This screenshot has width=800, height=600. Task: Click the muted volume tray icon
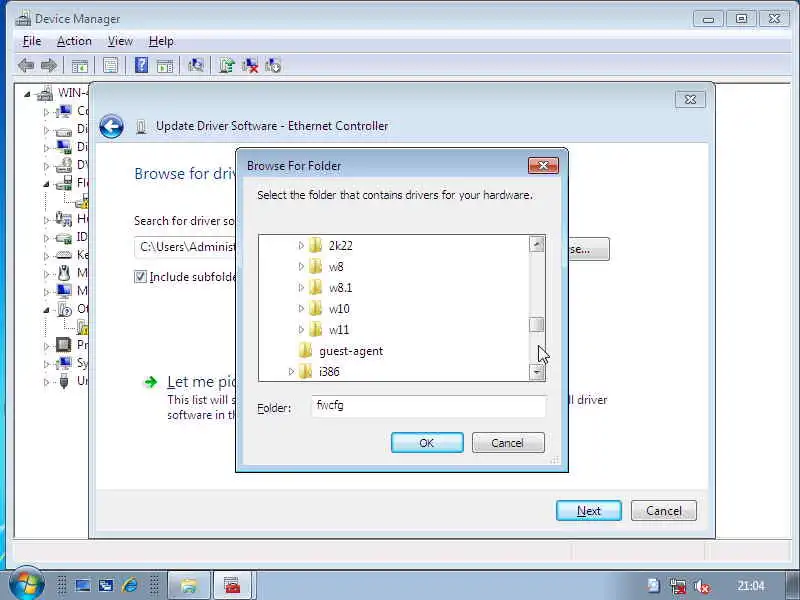click(703, 586)
